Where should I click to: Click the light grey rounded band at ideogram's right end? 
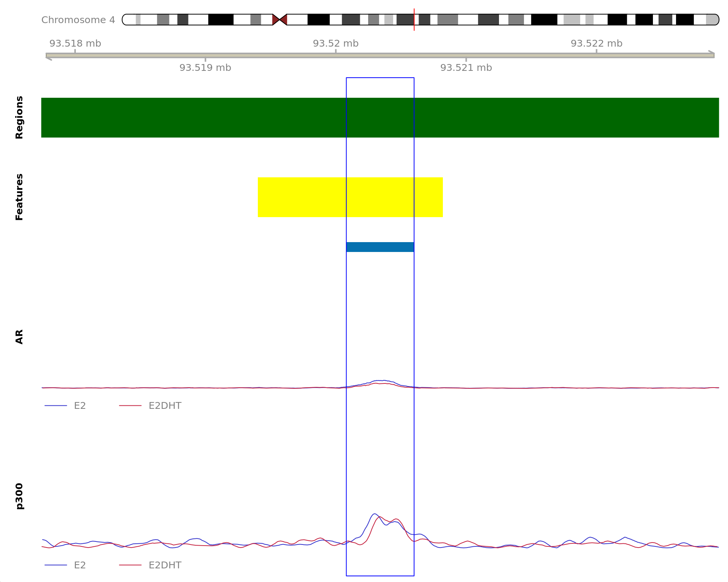click(x=712, y=20)
